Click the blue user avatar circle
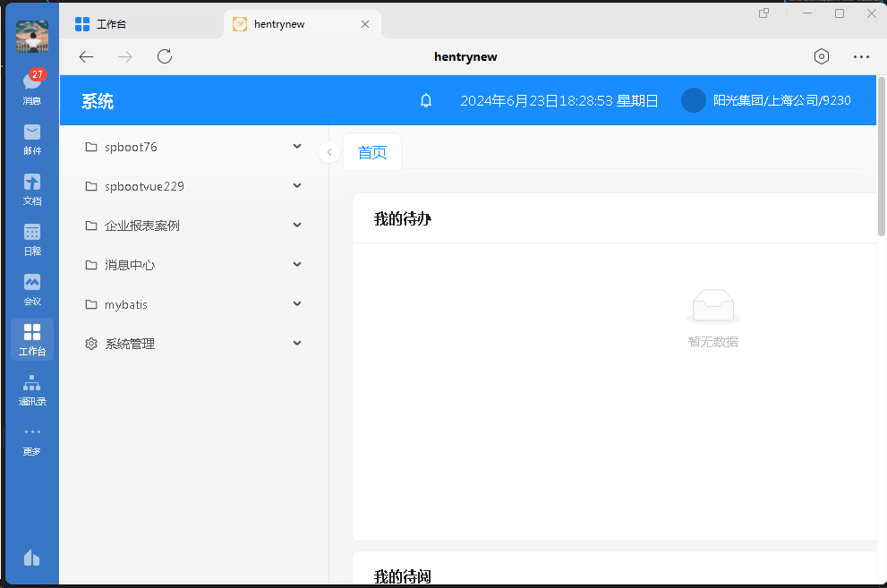887x588 pixels. pyautogui.click(x=693, y=100)
